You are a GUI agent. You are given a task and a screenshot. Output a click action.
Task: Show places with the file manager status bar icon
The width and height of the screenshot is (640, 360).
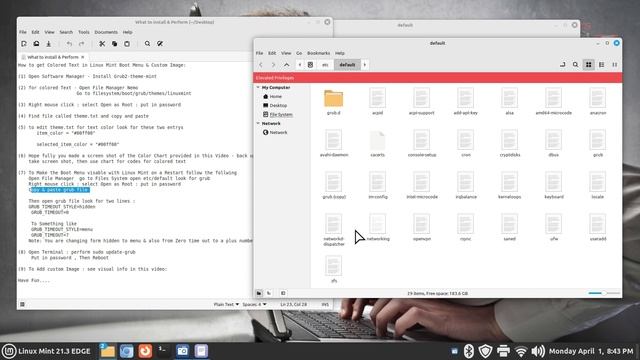[259, 293]
